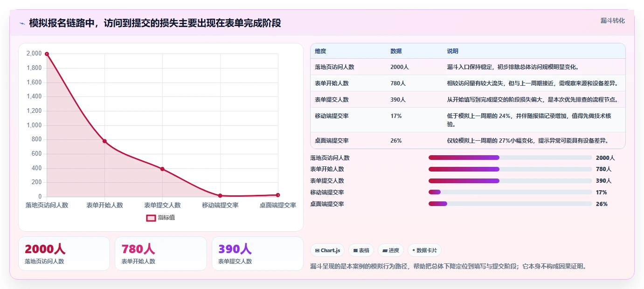Click the description starting 低于模拟上一周期的 24%

click(x=529, y=120)
